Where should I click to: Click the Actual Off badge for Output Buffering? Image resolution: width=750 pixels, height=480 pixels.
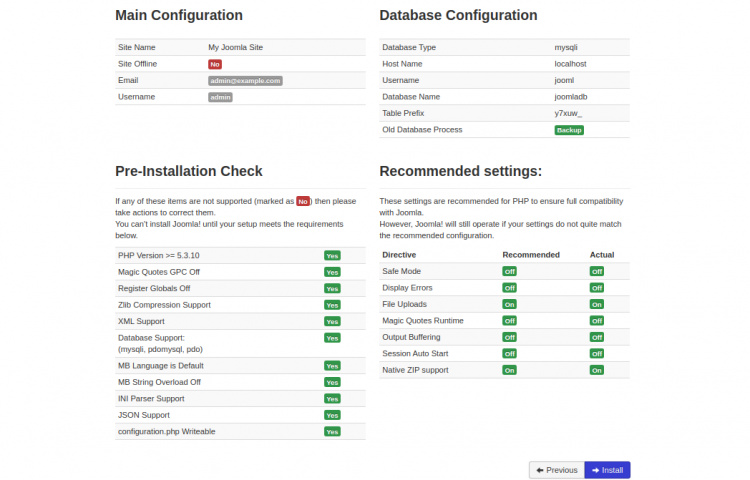pyautogui.click(x=597, y=337)
